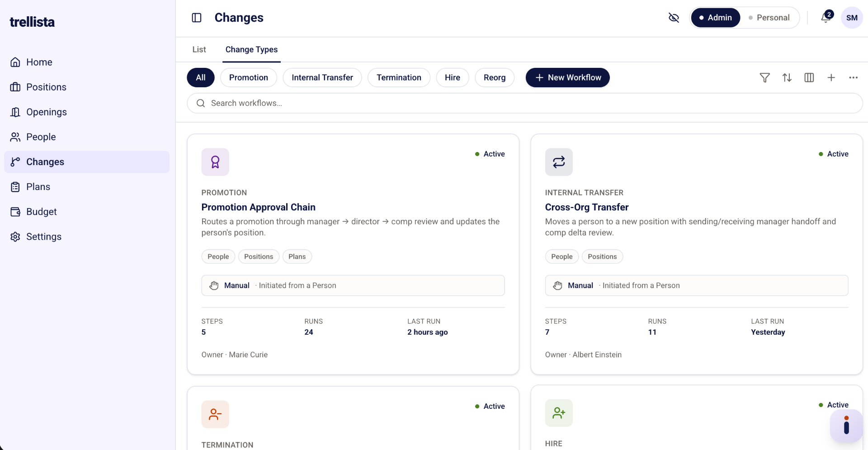Screen dimensions: 868x450
Task: Open Budget in sidebar
Action: pyautogui.click(x=87, y=212)
